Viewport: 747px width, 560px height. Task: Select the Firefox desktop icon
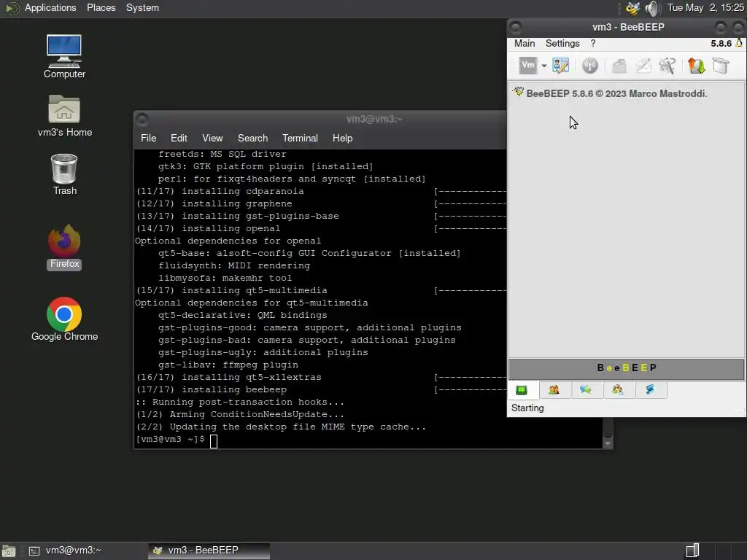coord(64,248)
